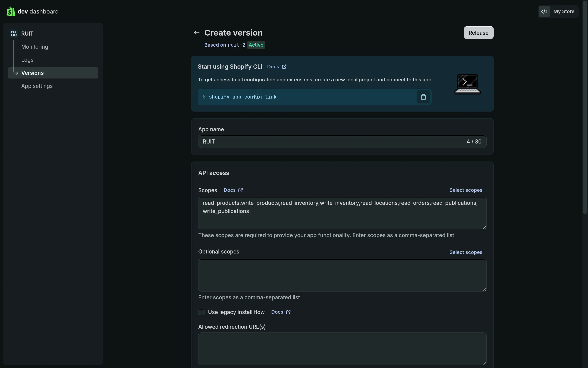
Task: Click Select scopes for Optional scopes
Action: [x=466, y=252]
